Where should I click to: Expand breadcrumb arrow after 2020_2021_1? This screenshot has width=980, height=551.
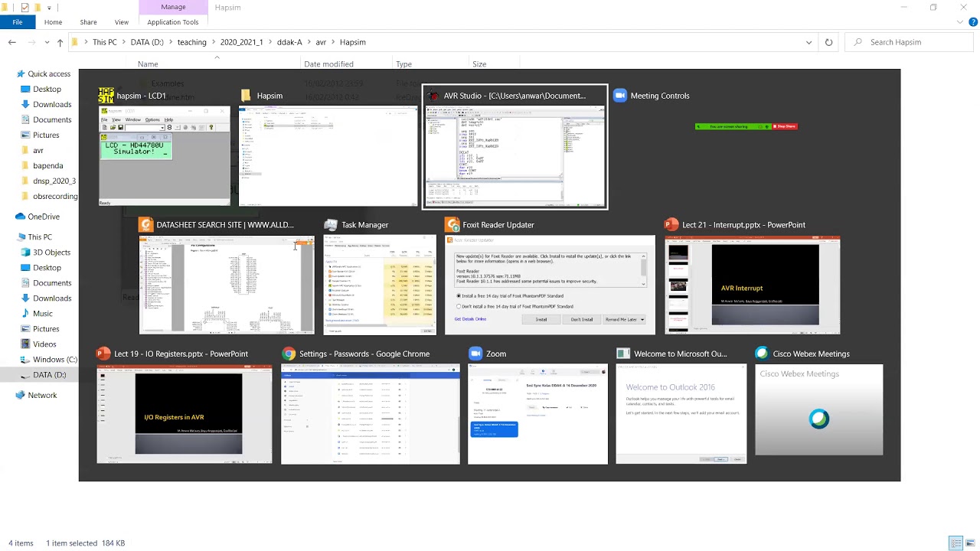pos(269,42)
